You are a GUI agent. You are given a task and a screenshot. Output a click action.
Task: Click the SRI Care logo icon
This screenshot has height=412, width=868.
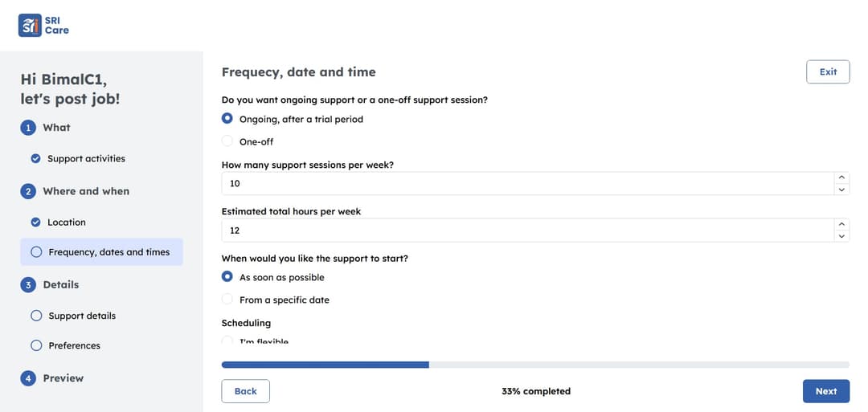coord(30,25)
